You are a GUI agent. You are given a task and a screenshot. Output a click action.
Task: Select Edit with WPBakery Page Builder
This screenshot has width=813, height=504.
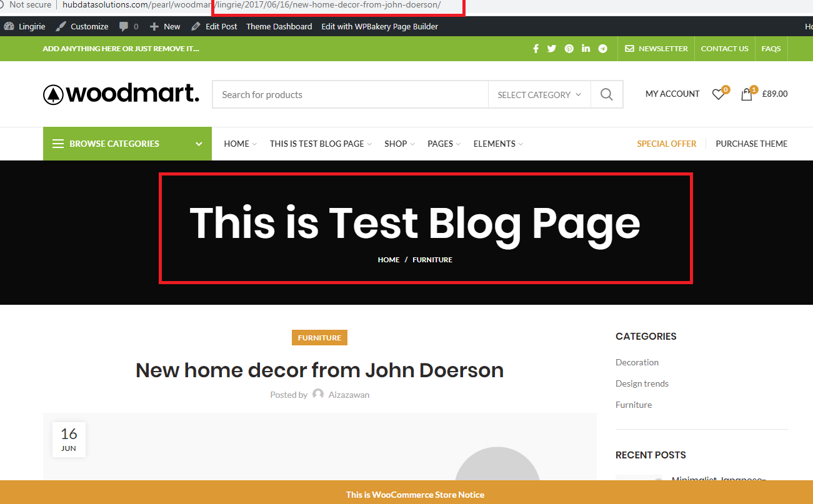380,26
